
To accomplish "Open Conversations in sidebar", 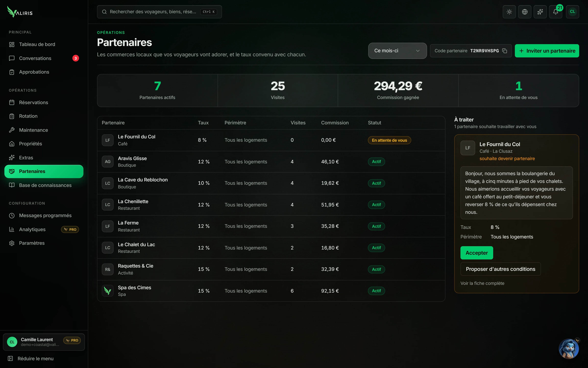I will pos(44,58).
